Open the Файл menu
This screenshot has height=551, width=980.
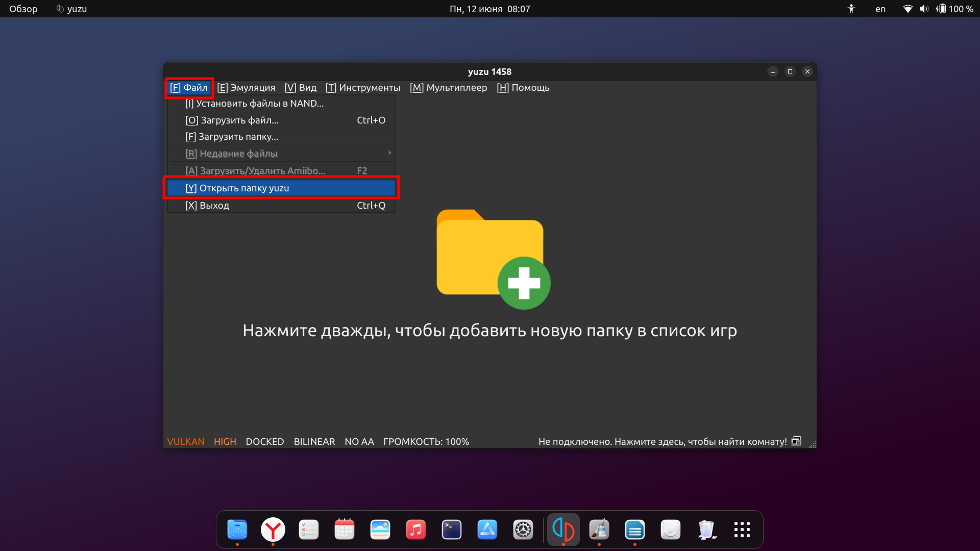pos(189,88)
